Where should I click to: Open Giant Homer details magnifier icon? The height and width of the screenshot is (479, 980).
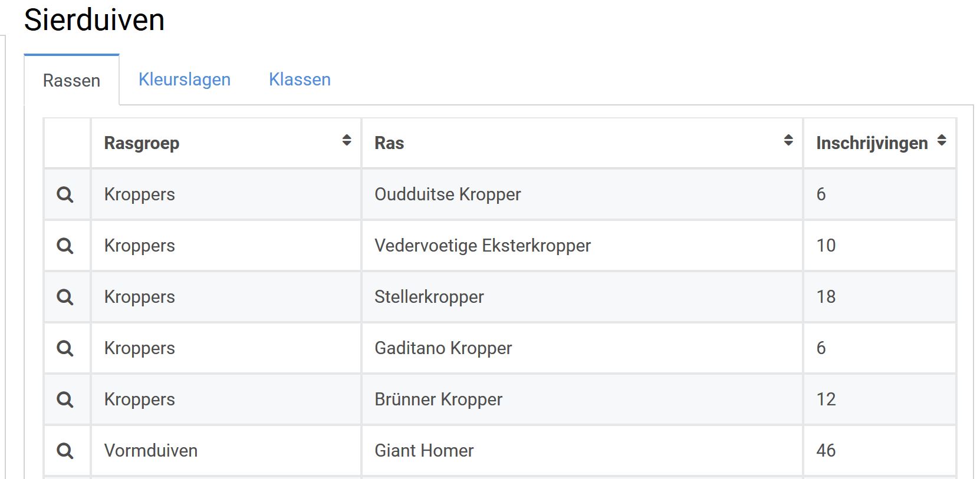[x=65, y=451]
